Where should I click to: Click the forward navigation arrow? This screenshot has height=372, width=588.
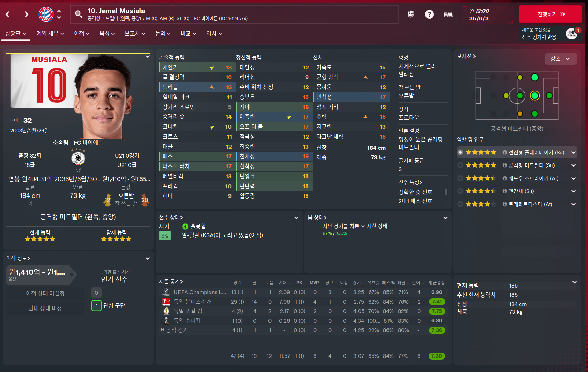pyautogui.click(x=27, y=14)
